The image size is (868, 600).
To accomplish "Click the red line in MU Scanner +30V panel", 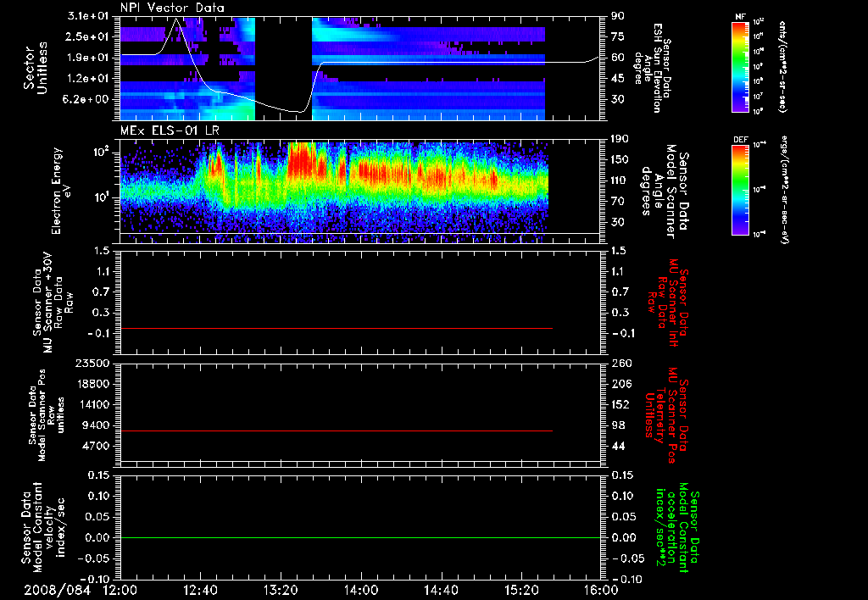I will coord(337,329).
